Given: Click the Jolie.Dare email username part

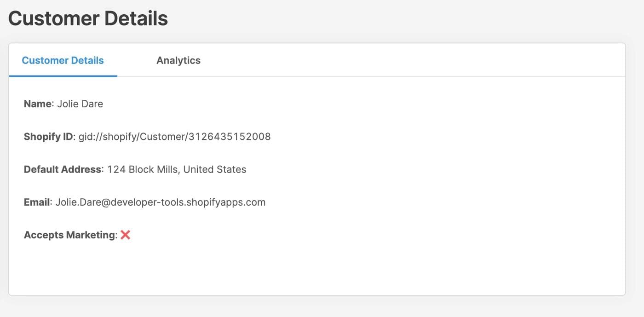Looking at the screenshot, I should click(x=75, y=202).
